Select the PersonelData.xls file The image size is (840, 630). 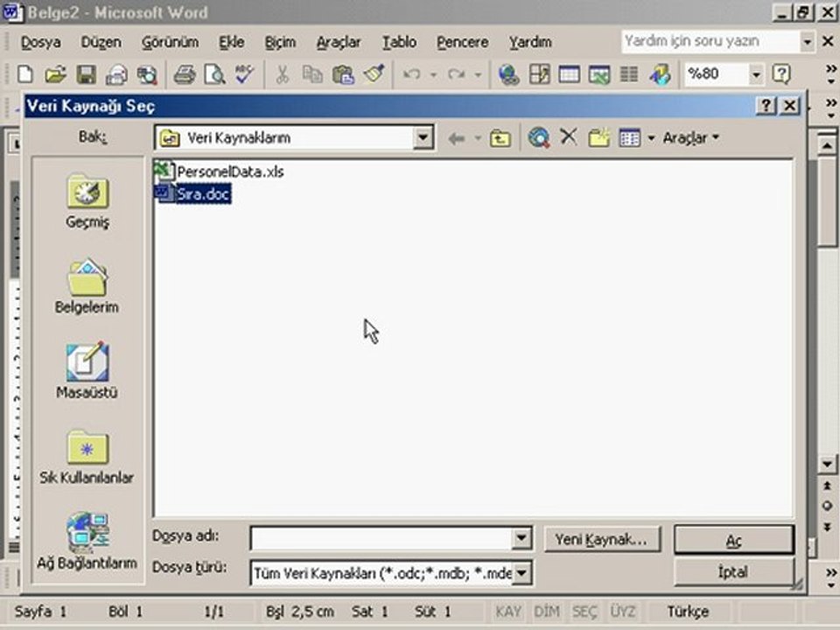(x=219, y=171)
